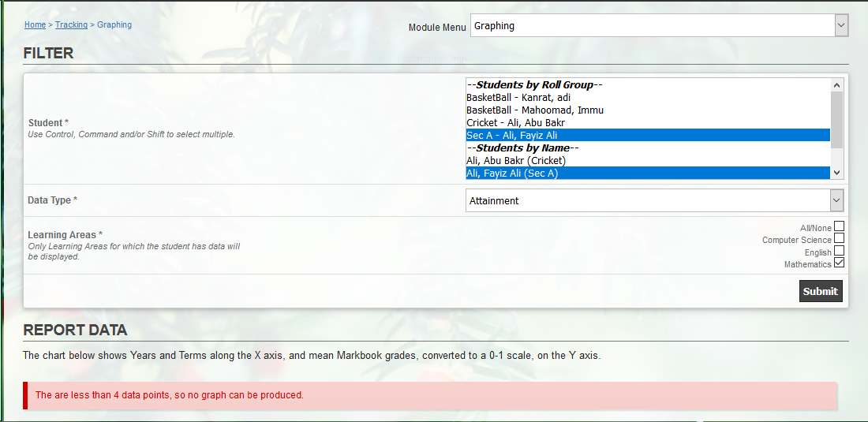
Task: Open the Module Menu Graphing dropdown
Action: [659, 25]
